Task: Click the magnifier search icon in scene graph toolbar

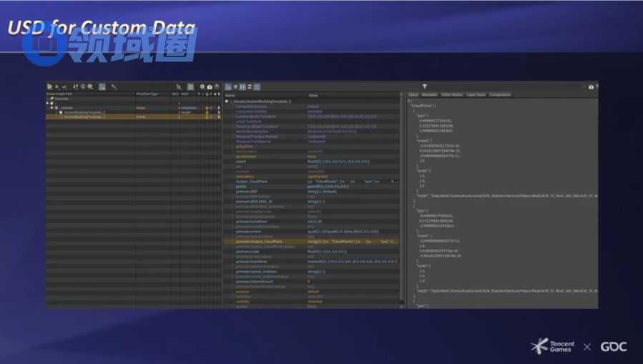Action: click(x=90, y=87)
